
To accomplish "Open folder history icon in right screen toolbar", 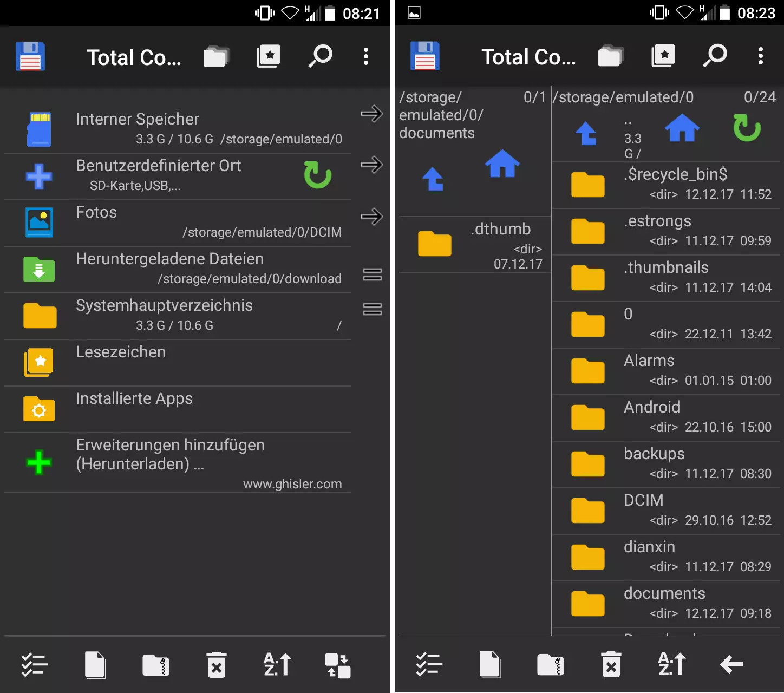I will tap(611, 56).
